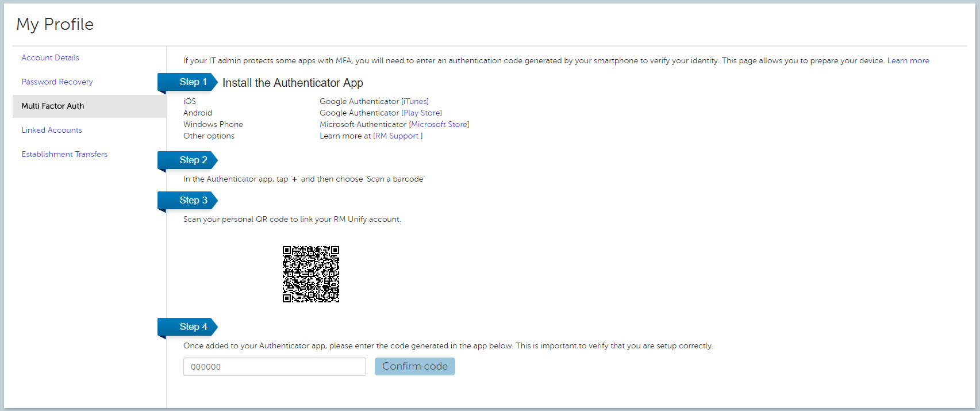
Task: Visit the Microsoft Store link
Action: click(x=439, y=124)
